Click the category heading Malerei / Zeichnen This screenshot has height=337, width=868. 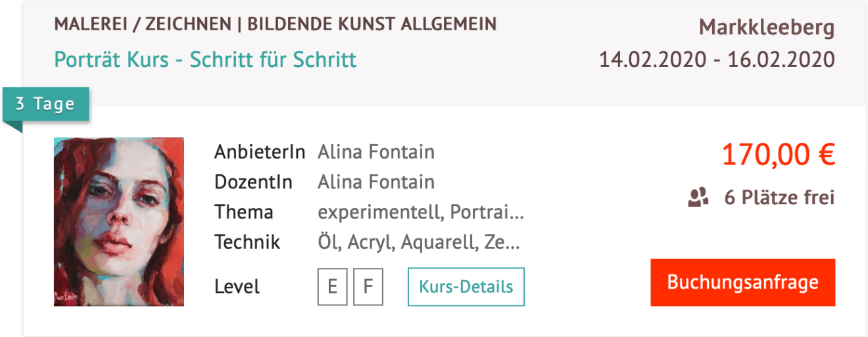(x=143, y=24)
